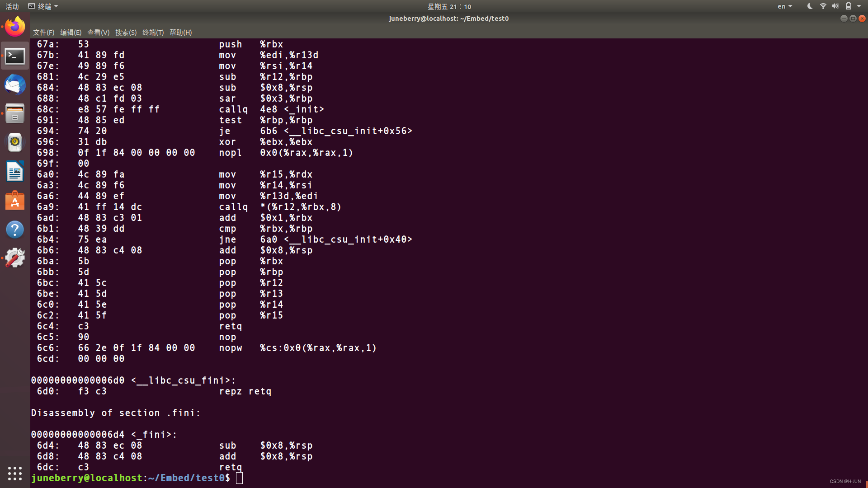Click the <_fini> function header line
Image resolution: width=868 pixels, height=488 pixels.
click(104, 435)
